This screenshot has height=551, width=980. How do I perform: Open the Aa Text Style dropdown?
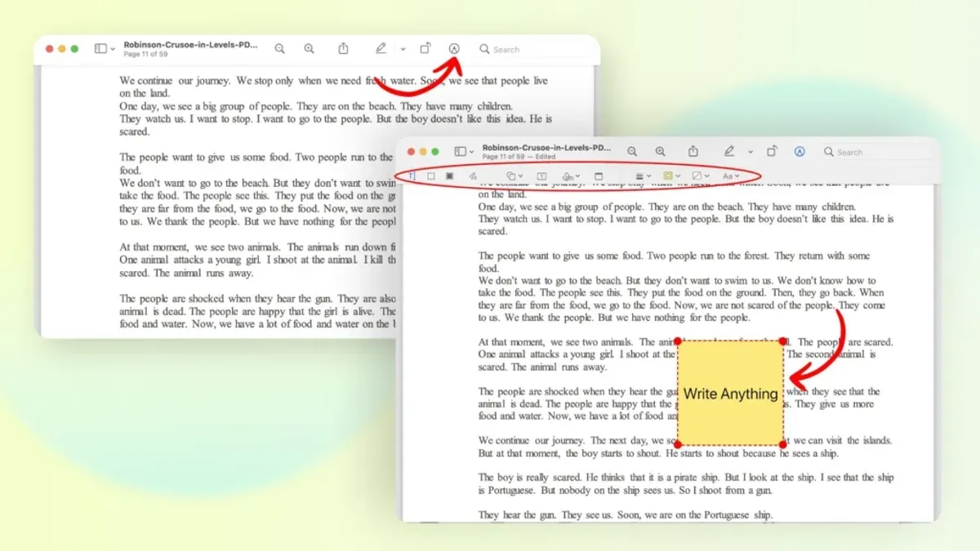[x=731, y=176]
